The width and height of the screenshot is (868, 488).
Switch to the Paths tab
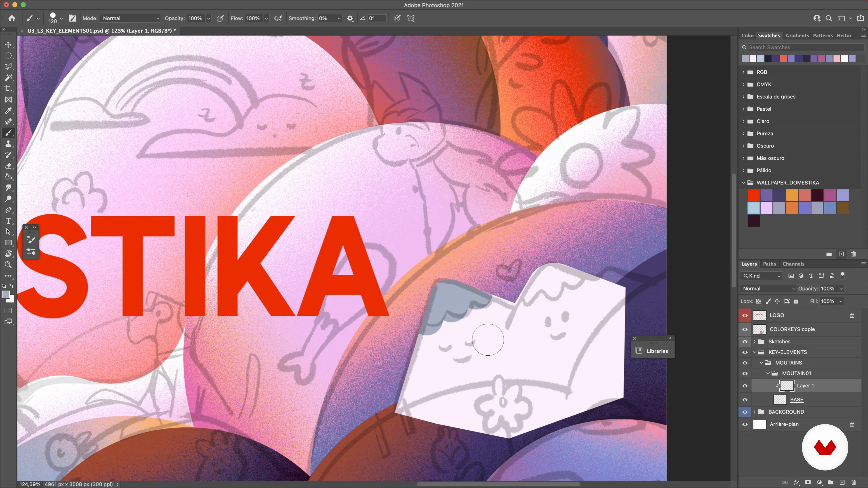click(769, 264)
